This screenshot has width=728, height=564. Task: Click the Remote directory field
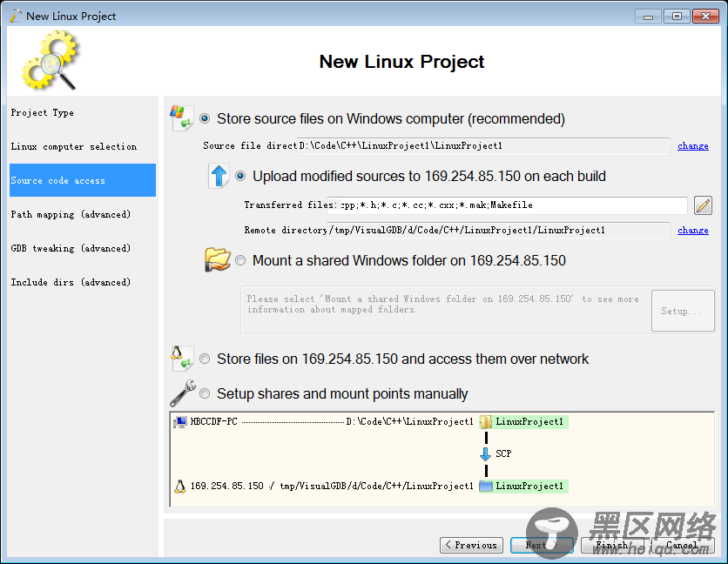498,231
